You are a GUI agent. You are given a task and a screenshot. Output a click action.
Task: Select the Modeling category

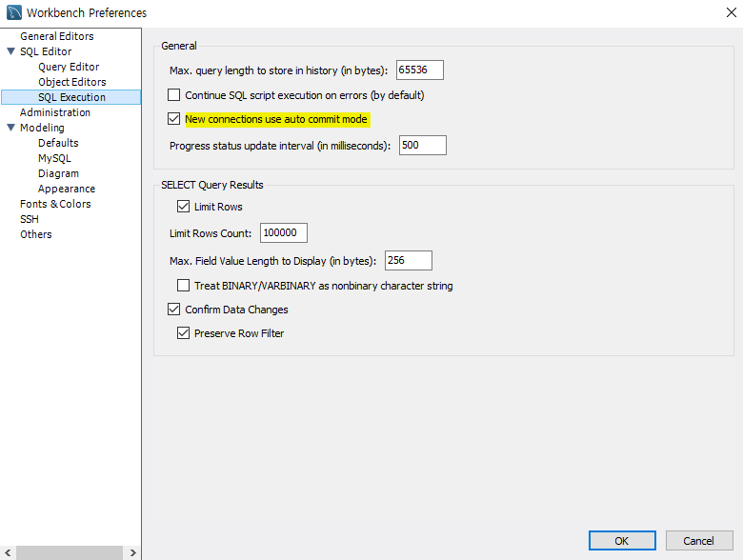click(x=42, y=128)
